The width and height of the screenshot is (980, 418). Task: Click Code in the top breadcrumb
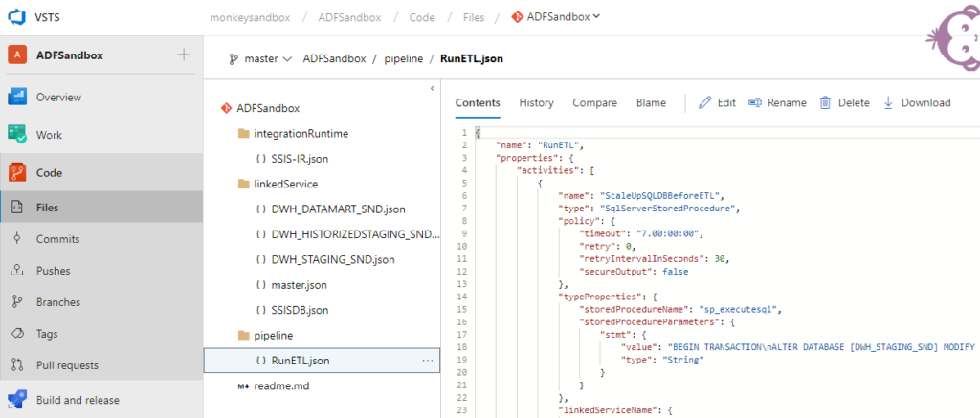[422, 17]
